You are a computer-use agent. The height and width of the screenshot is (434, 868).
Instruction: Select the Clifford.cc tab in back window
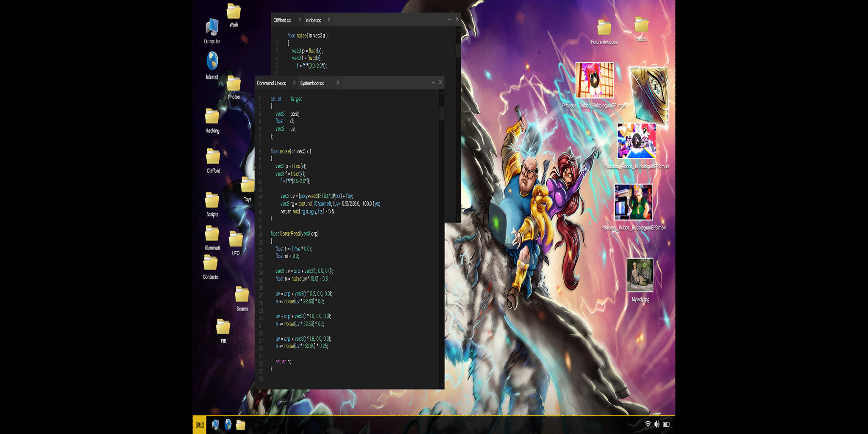(x=282, y=20)
